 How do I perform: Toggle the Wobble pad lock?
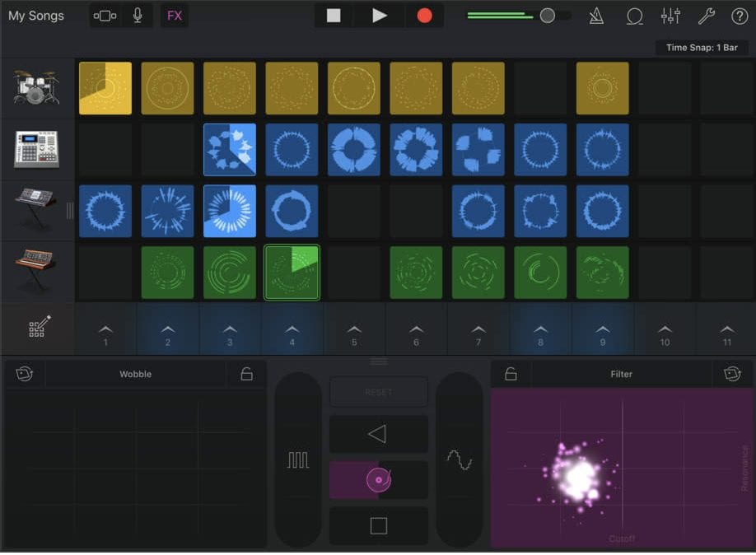point(246,374)
